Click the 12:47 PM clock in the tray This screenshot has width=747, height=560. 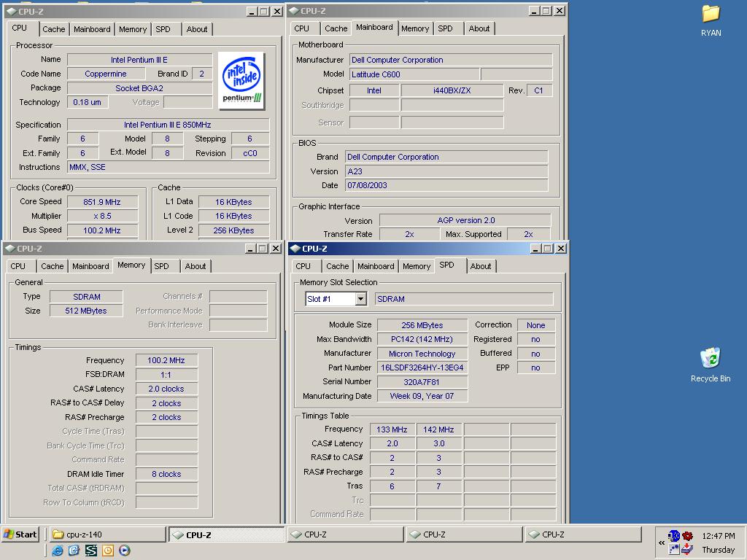click(x=719, y=536)
